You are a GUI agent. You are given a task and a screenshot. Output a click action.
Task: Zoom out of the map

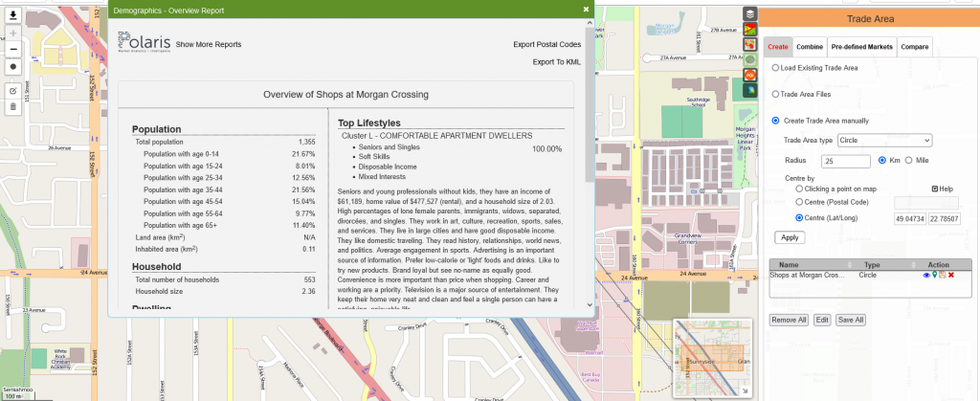click(x=13, y=50)
